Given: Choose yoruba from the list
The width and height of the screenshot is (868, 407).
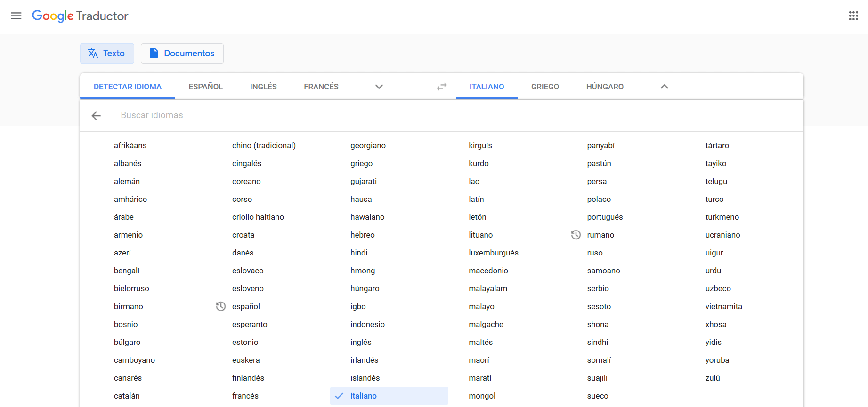Looking at the screenshot, I should point(717,360).
